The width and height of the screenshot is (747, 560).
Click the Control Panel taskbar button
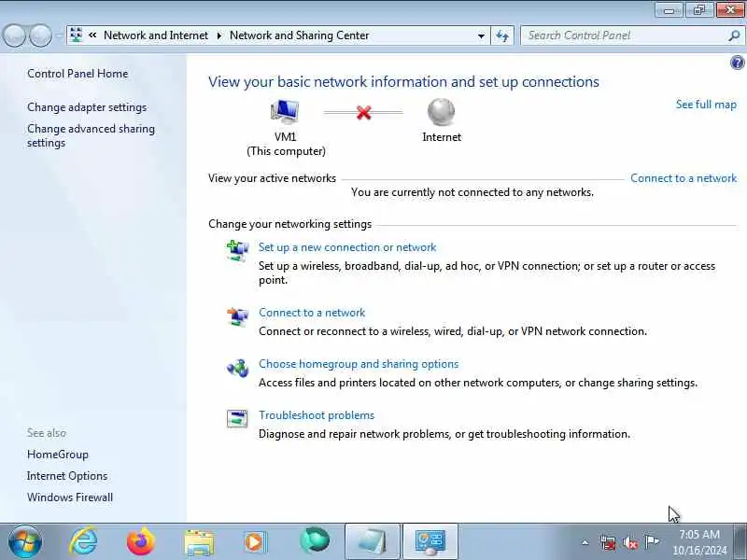pos(430,541)
